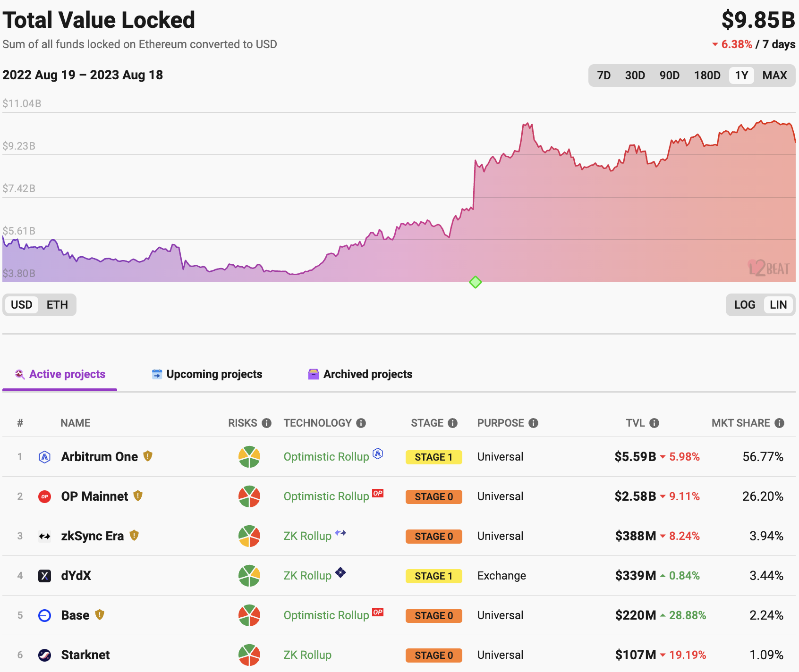Viewport: 799px width, 672px height.
Task: Click the info icon beside PURPOSE header
Action: (534, 423)
